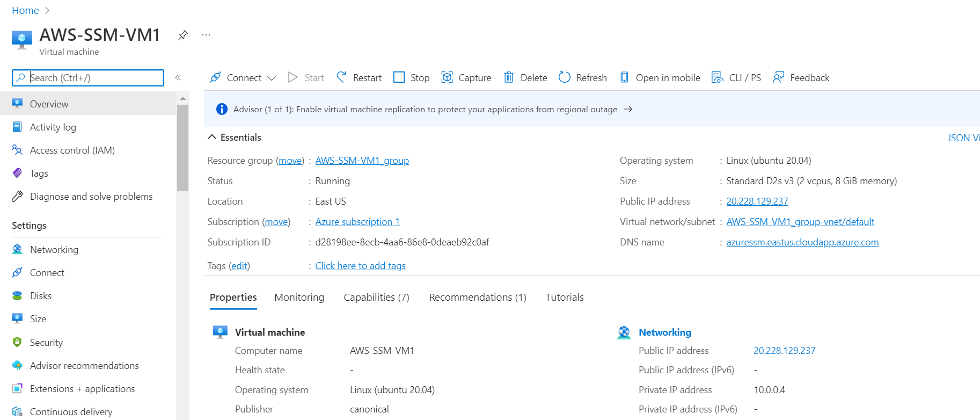Open Azure subscription 1 link
This screenshot has height=420, width=980.
tap(357, 222)
